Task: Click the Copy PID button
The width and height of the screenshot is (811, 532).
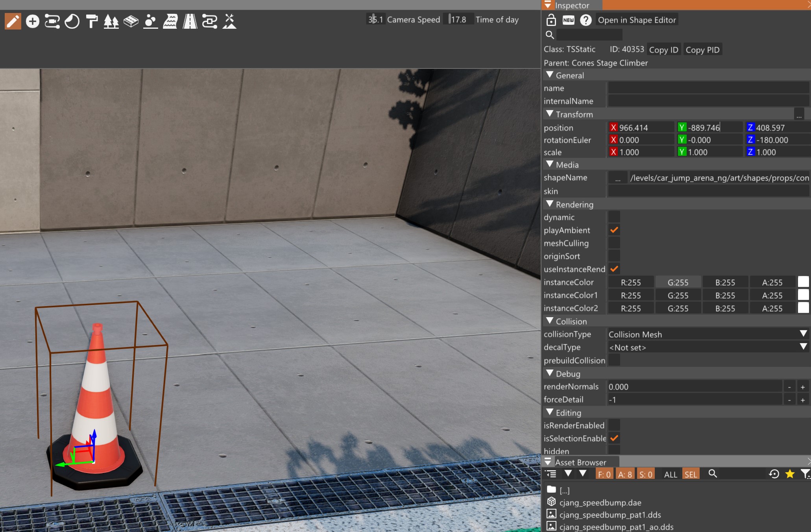Action: [702, 50]
